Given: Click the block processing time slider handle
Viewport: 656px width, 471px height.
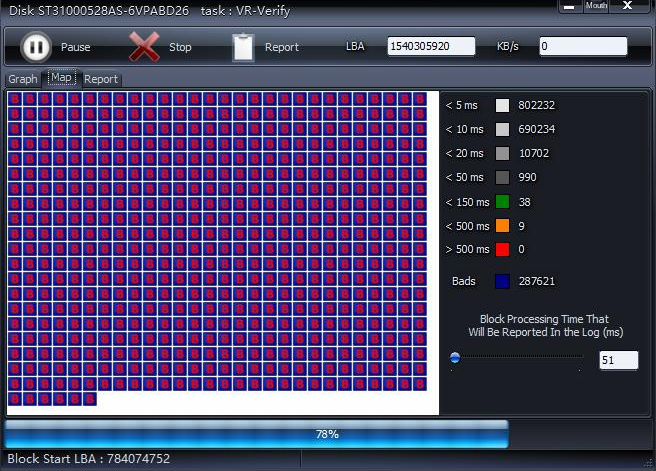Looking at the screenshot, I should tap(455, 357).
